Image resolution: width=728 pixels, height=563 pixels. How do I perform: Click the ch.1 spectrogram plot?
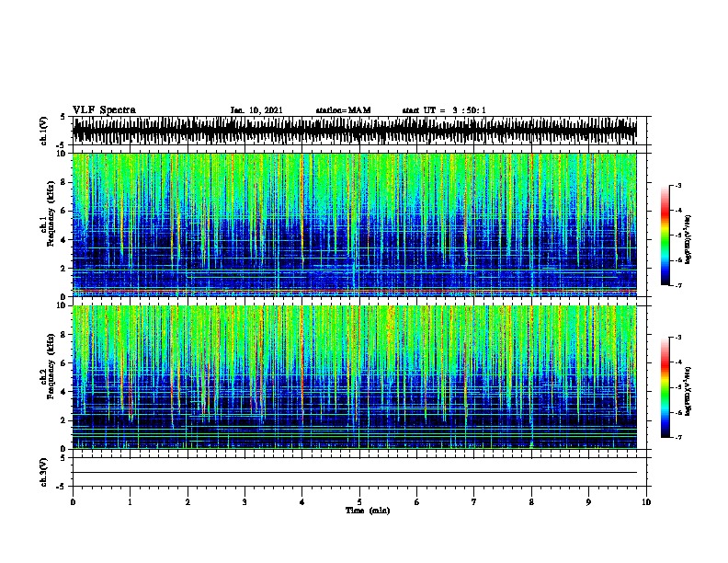355,224
